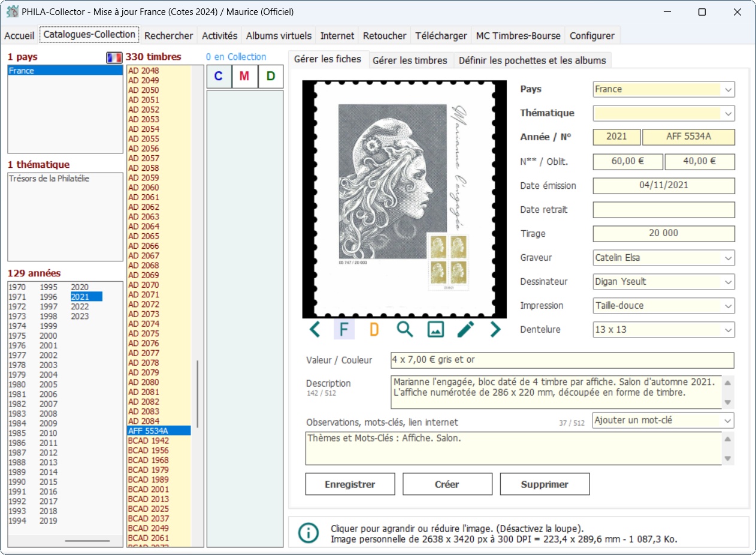Toggle the red M filter button

(244, 77)
